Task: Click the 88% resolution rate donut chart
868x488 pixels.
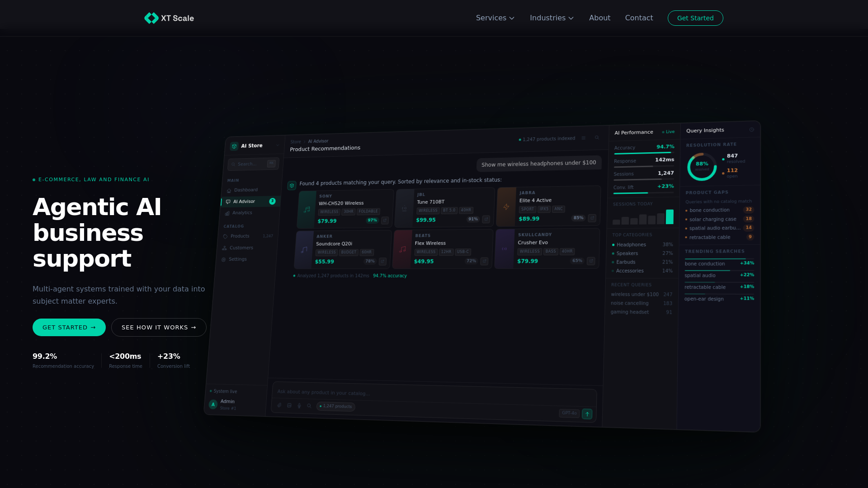Action: tap(702, 166)
